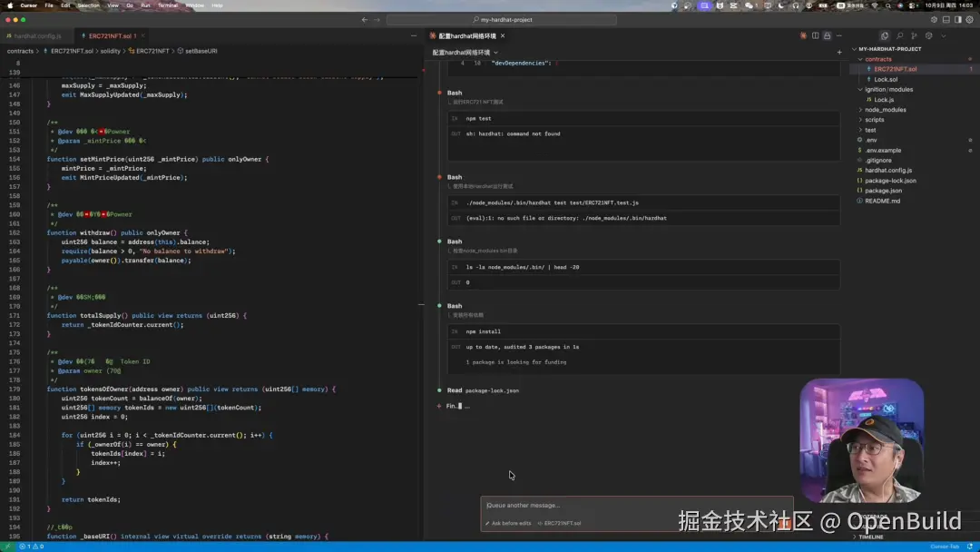Viewport: 980px width, 552px height.
Task: Click setBaseURI in the breadcrumb
Action: click(x=201, y=51)
